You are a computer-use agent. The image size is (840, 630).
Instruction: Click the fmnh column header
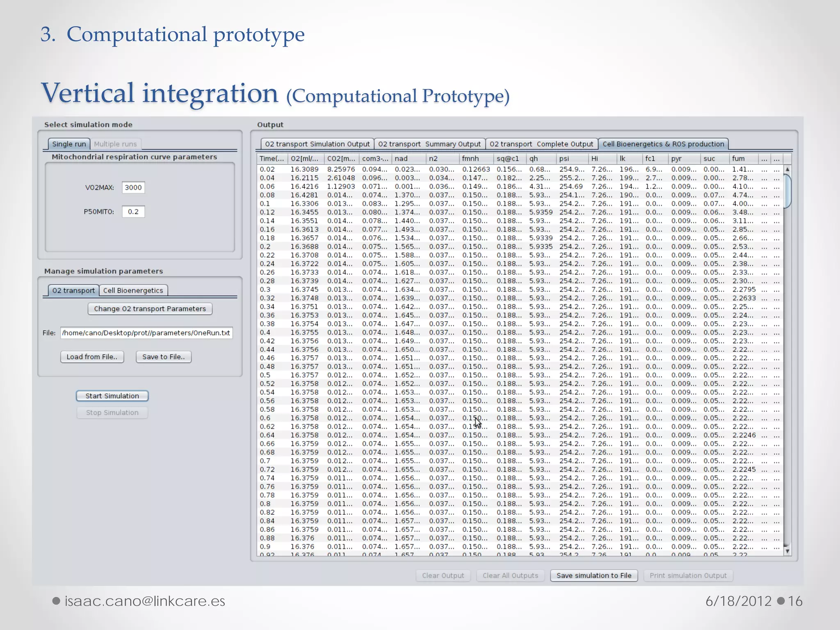[476, 159]
